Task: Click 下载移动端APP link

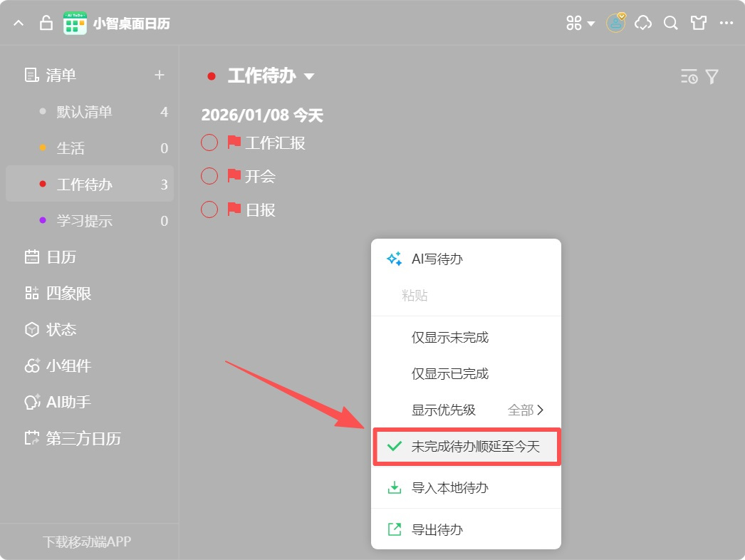Action: click(88, 542)
